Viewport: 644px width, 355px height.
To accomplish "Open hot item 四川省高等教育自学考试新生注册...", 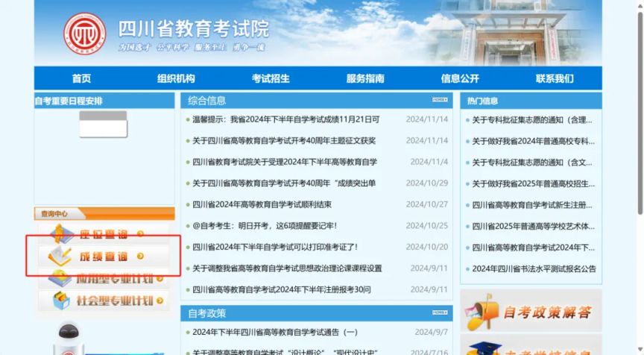I will point(532,205).
